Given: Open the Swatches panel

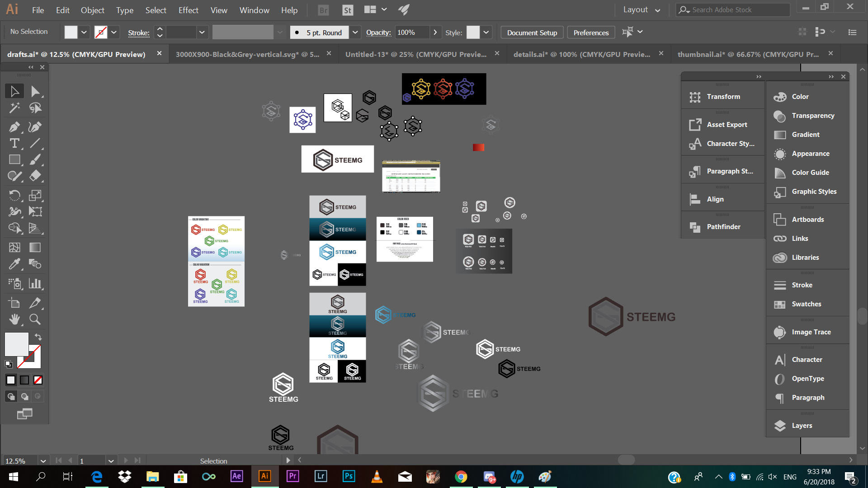Looking at the screenshot, I should click(x=807, y=304).
